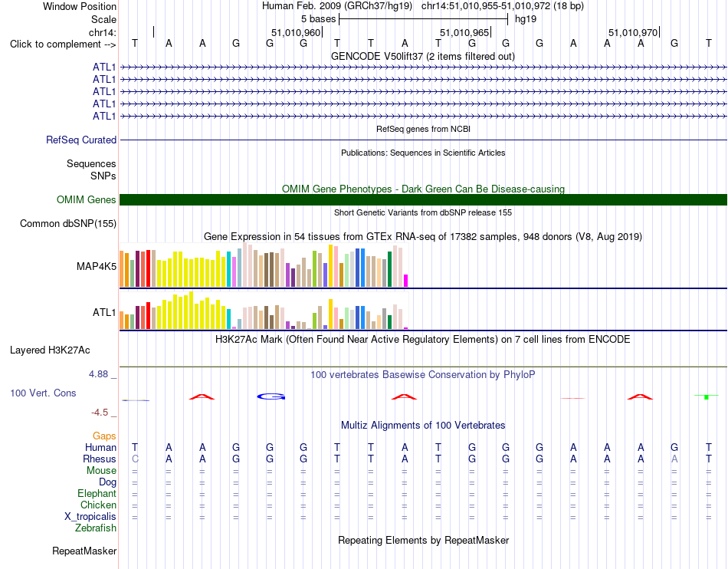
Task: Click Short Genetic Variants from dbSNP title
Action: click(423, 212)
